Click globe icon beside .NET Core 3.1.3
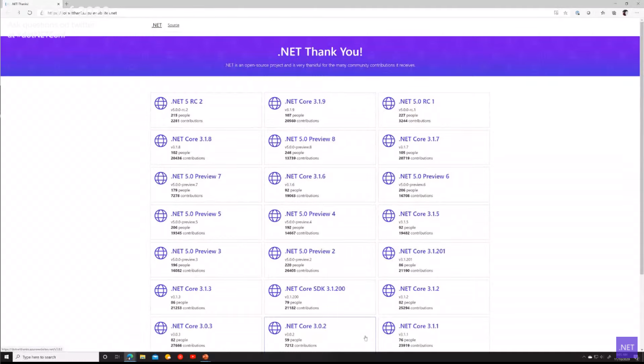The width and height of the screenshot is (644, 364). click(x=161, y=290)
